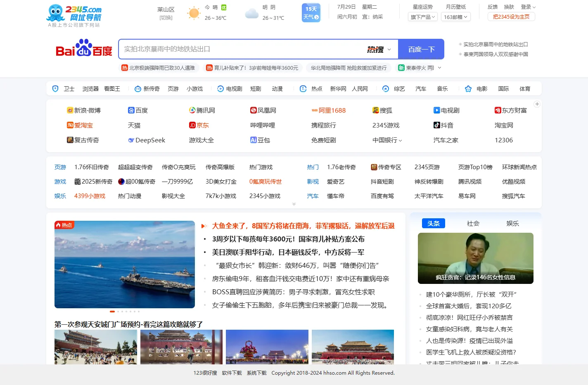Click the news icon beside 热点

tap(303, 89)
